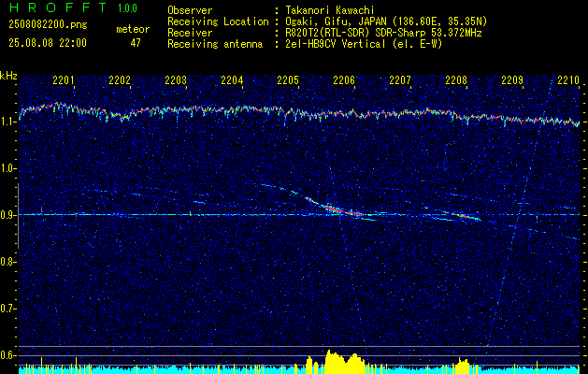
Task: Click the 1.1 kHz axis label
Action: 7,122
